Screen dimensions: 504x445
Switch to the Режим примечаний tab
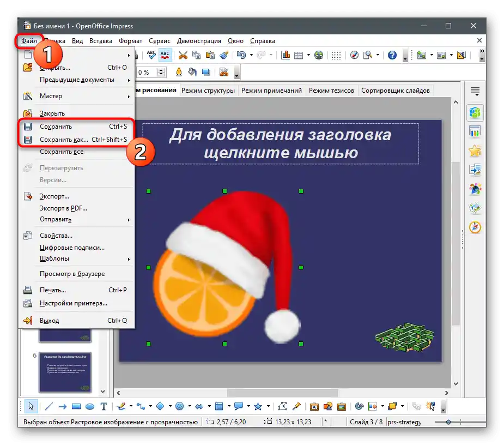pyautogui.click(x=271, y=91)
